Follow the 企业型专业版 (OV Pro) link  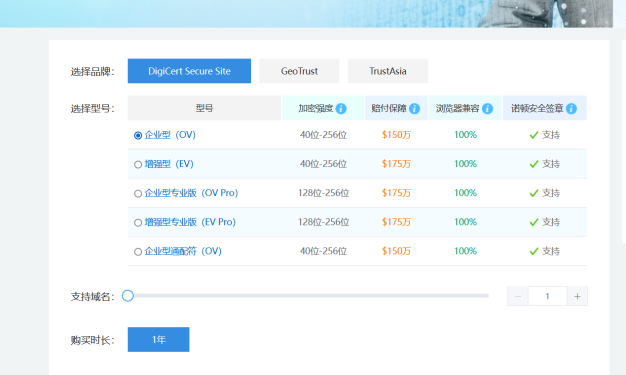point(191,193)
